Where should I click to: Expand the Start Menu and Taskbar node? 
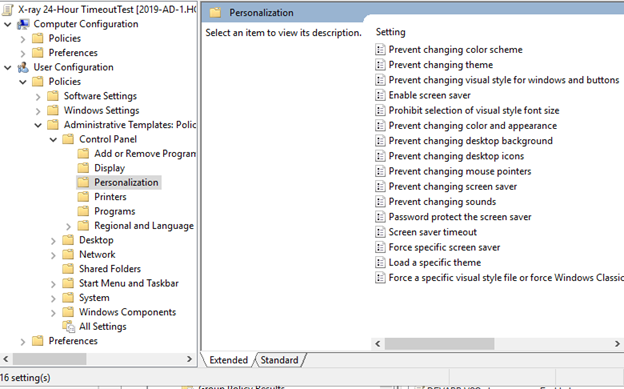coord(53,284)
